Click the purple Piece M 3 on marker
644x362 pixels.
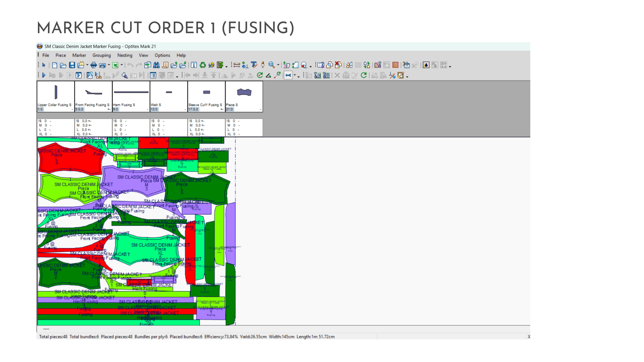pos(134,182)
